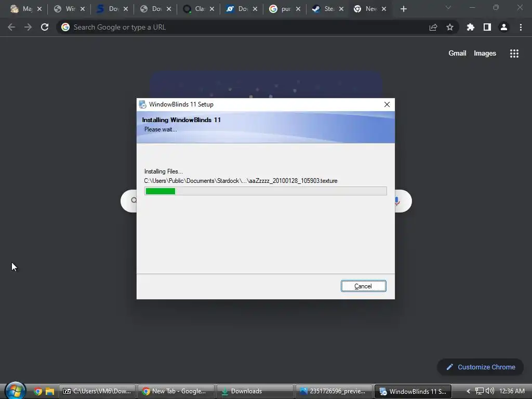Open the Chrome extensions puzzle icon

click(x=470, y=27)
